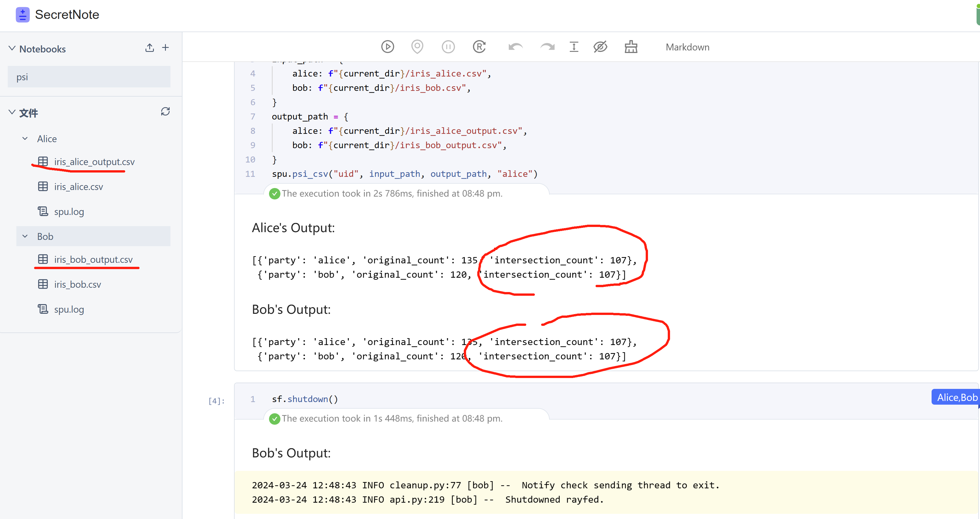Refresh the file list
980x519 pixels.
[x=165, y=111]
